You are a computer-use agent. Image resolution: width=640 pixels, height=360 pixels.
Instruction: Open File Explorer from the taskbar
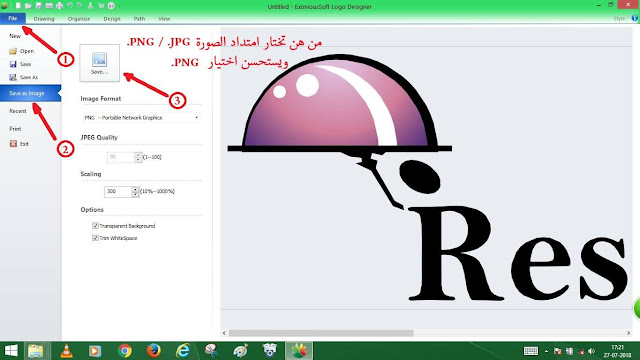(36, 351)
